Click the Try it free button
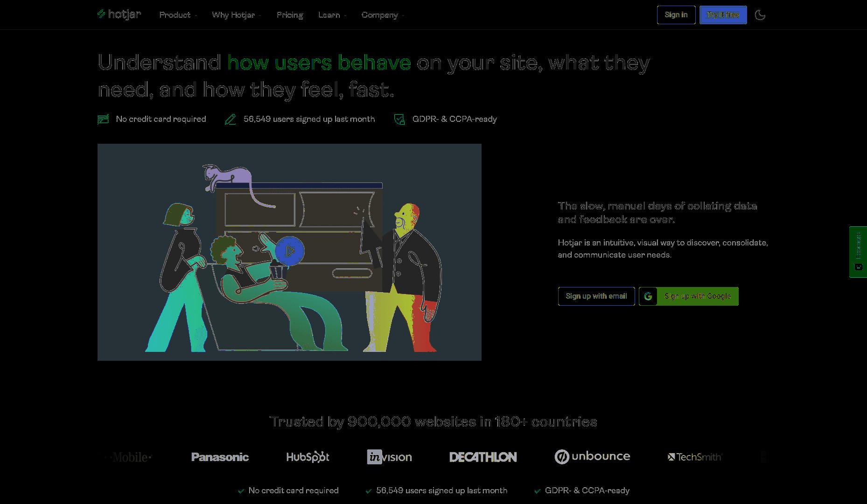867x504 pixels. pos(723,15)
